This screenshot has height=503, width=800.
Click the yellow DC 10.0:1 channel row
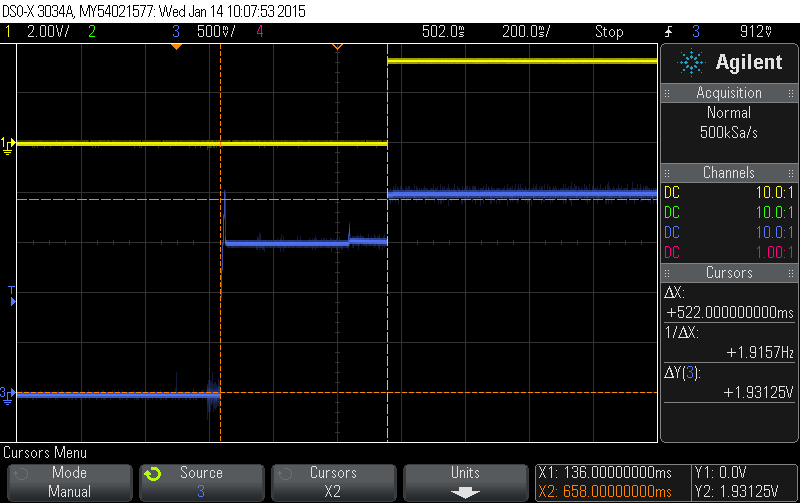point(729,192)
